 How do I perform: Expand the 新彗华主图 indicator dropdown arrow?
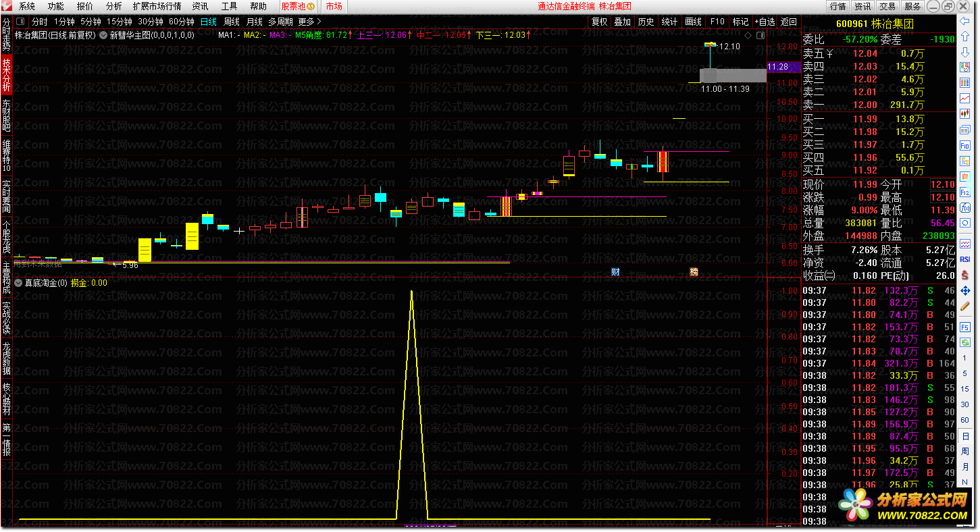point(103,35)
